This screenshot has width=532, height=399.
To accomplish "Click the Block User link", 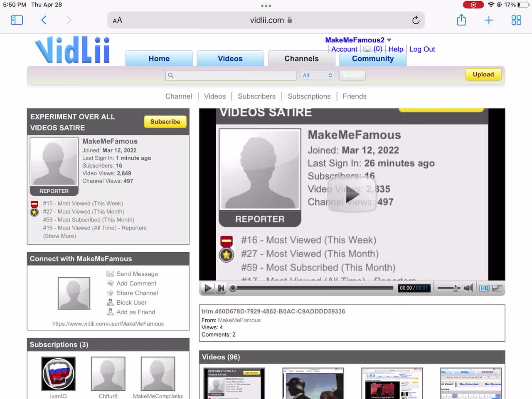I will 131,302.
